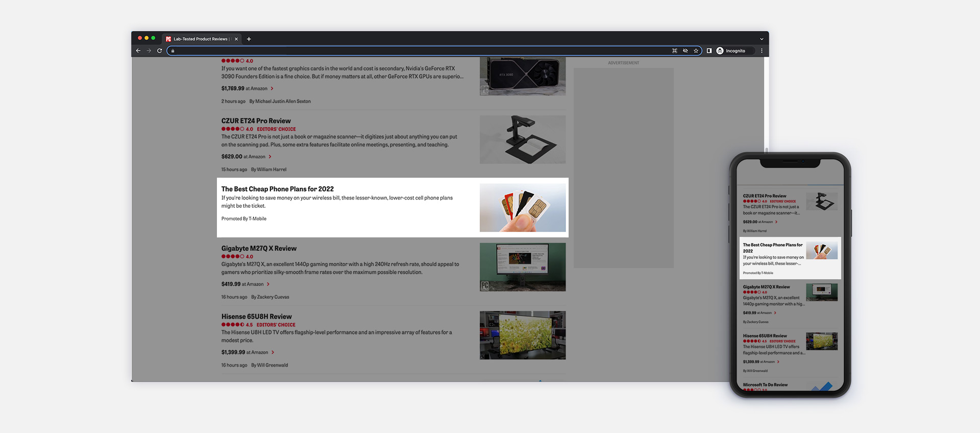This screenshot has height=433, width=980.
Task: Click $629.00 at Amazon on phone
Action: coord(758,222)
